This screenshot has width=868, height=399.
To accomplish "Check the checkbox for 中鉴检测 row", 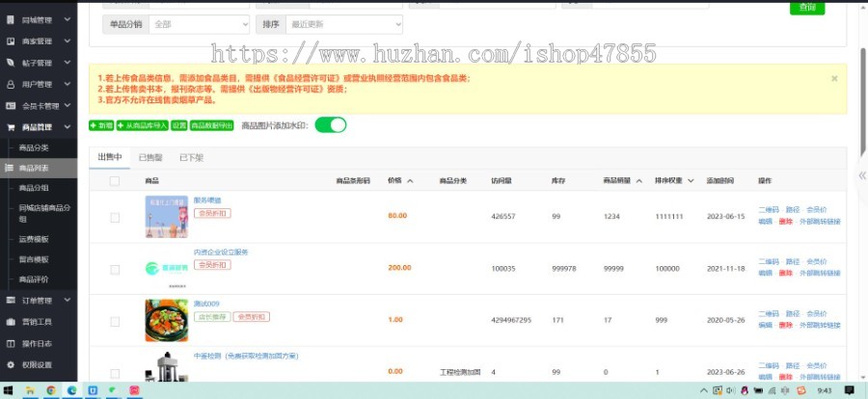I will coord(115,374).
